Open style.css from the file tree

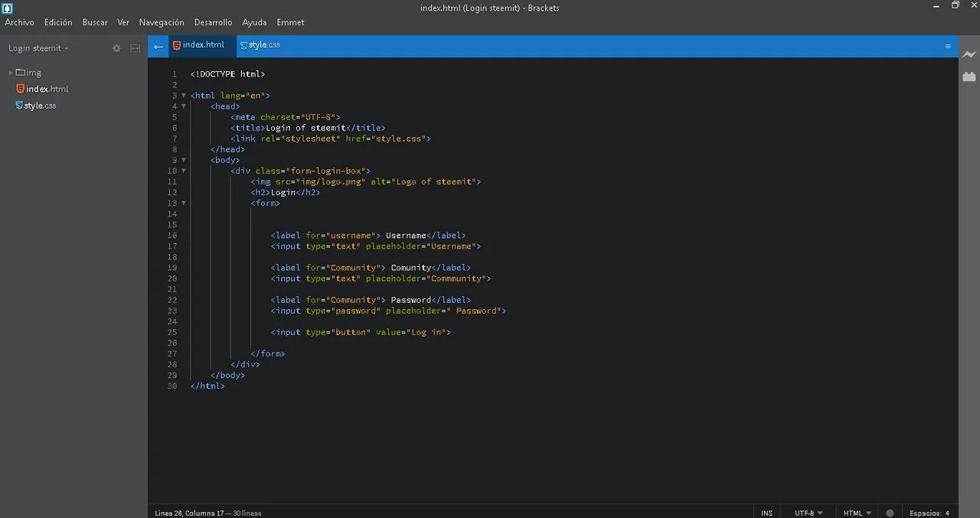40,106
